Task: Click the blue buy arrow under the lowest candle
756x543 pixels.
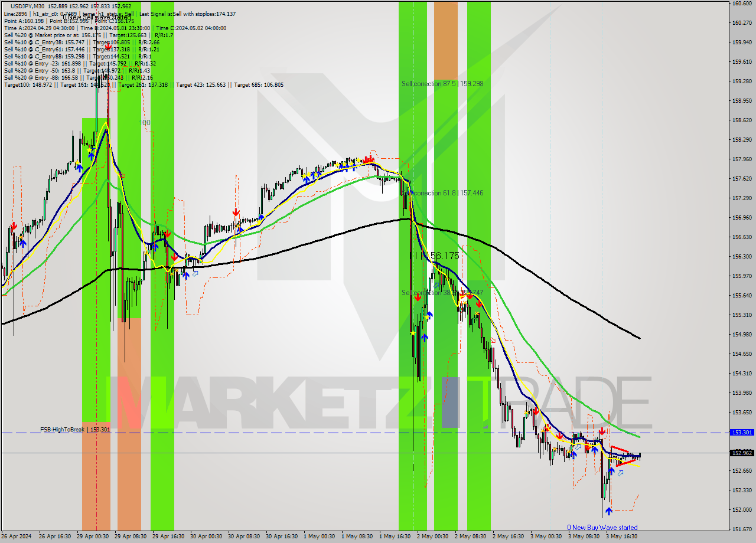Action: point(608,511)
